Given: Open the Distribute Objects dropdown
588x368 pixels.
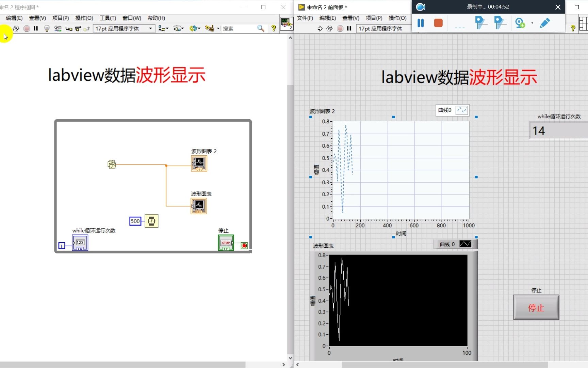Looking at the screenshot, I should [179, 29].
